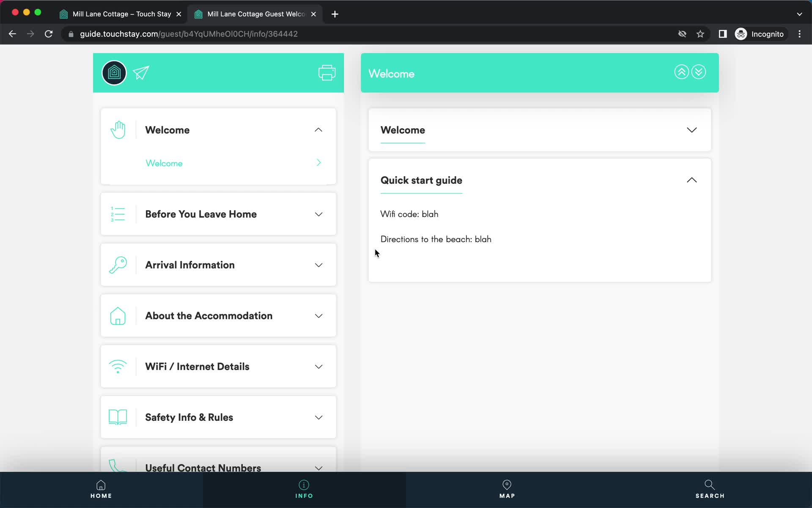Click the up chevron navigation in top right
Image resolution: width=812 pixels, height=508 pixels.
pos(681,72)
